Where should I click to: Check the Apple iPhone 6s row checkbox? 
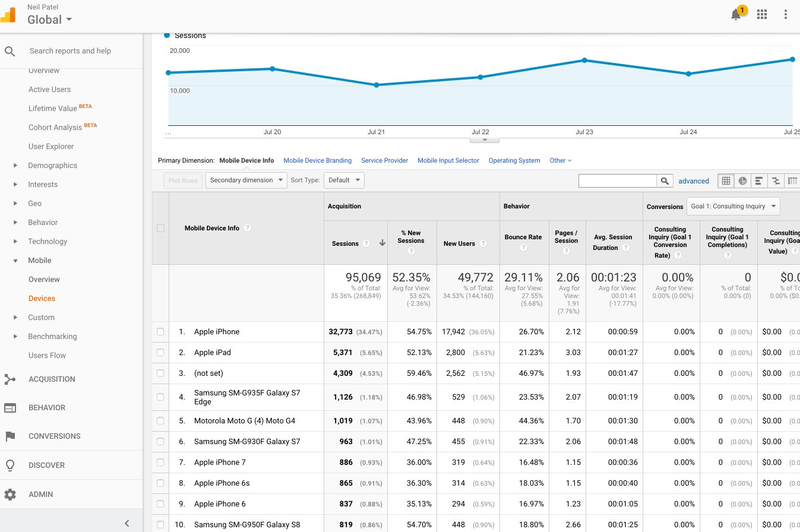[x=160, y=483]
